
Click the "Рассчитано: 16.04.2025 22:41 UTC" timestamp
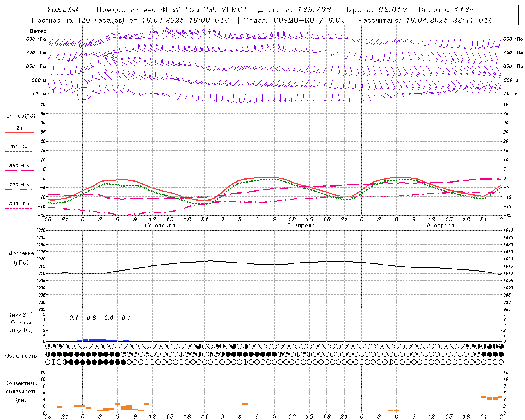point(426,20)
